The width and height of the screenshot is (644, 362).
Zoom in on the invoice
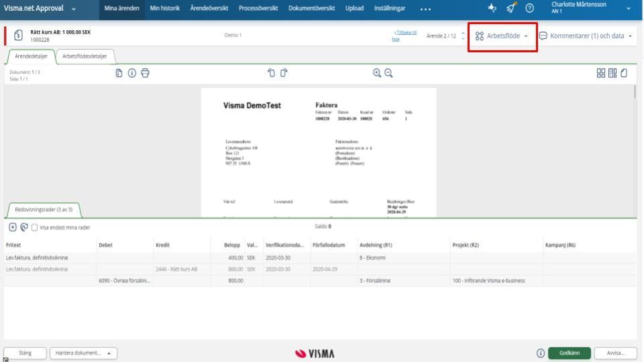coord(376,73)
